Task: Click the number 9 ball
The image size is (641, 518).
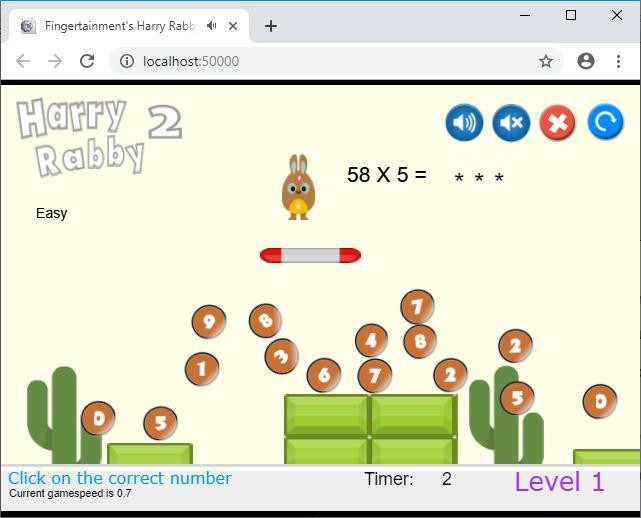Action: point(209,322)
